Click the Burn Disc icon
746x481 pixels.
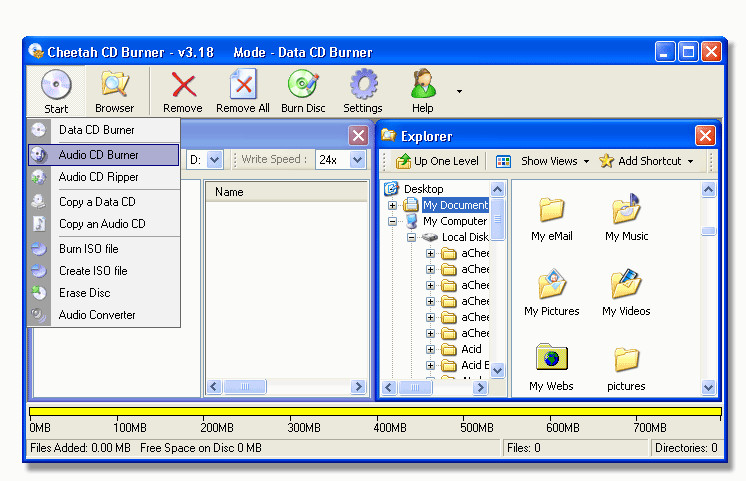pyautogui.click(x=303, y=84)
